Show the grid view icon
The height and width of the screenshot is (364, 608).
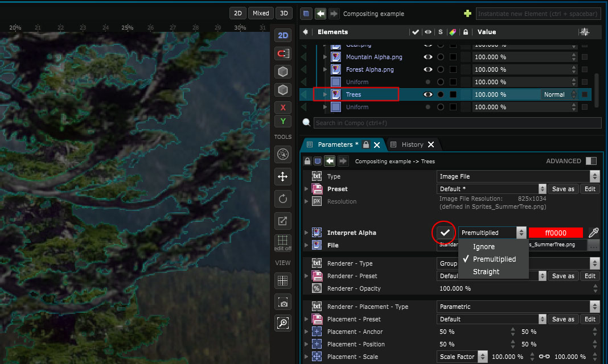coord(283,280)
